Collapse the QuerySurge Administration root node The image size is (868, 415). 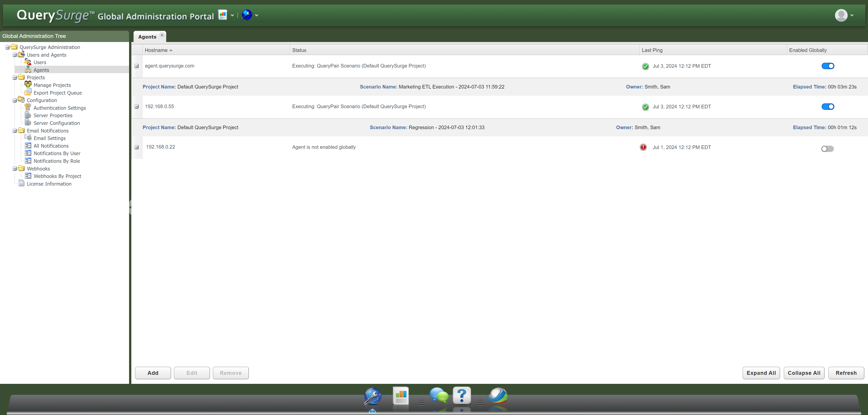click(7, 47)
